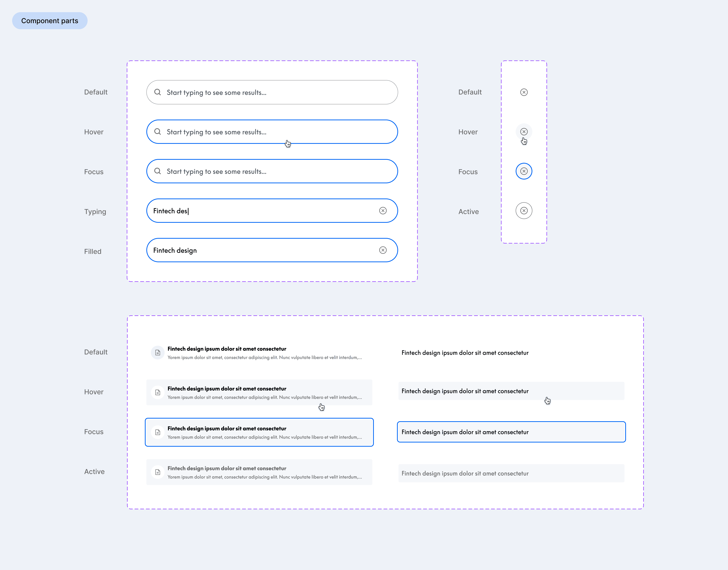Screen dimensions: 728x570
Task: Clear the filled 'Fintech design' search field
Action: (x=383, y=250)
